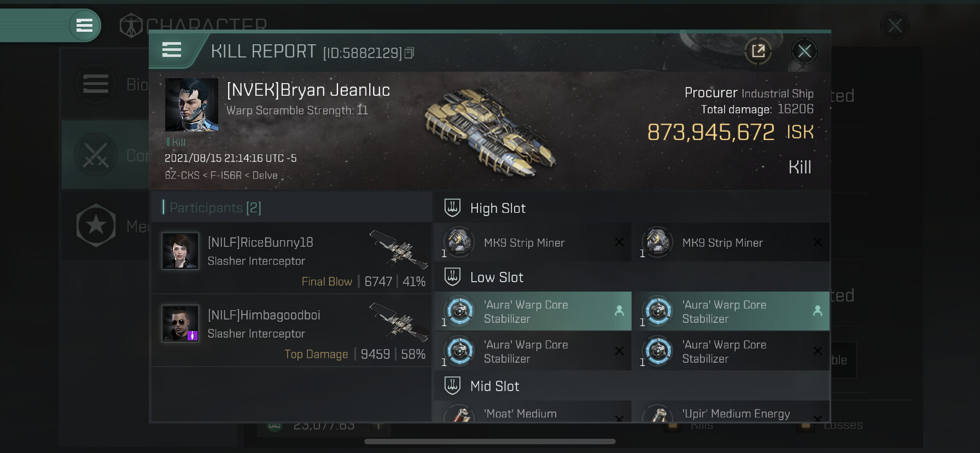
Task: Click the 6Z-CKS solar system link
Action: pyautogui.click(x=182, y=176)
